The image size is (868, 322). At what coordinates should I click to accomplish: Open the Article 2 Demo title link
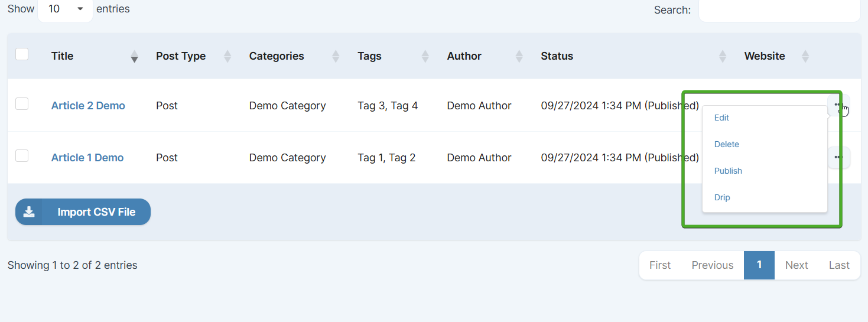[x=88, y=106]
